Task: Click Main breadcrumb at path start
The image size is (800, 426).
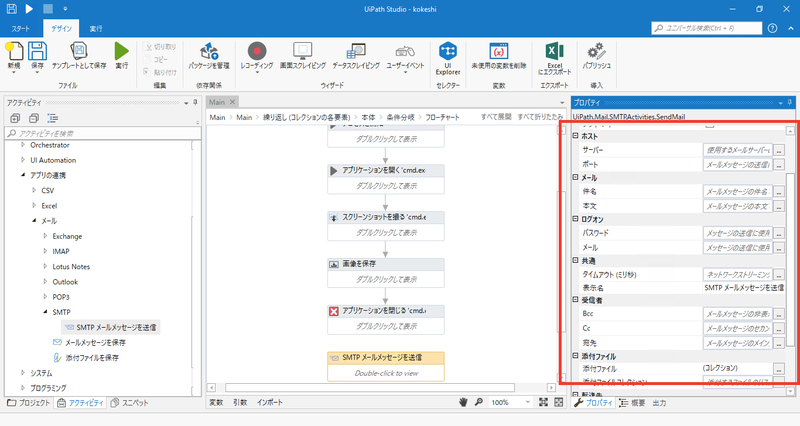Action: [217, 117]
